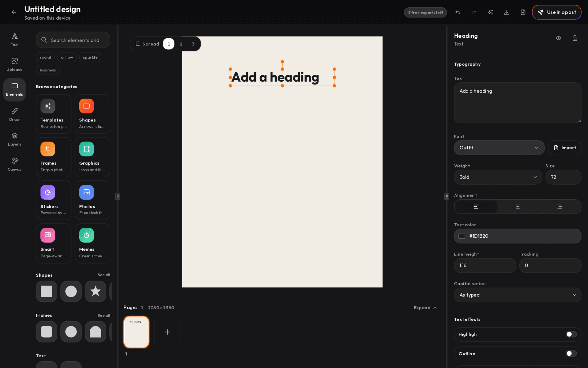The height and width of the screenshot is (368, 588).
Task: Add a new page with the plus tile
Action: [167, 332]
